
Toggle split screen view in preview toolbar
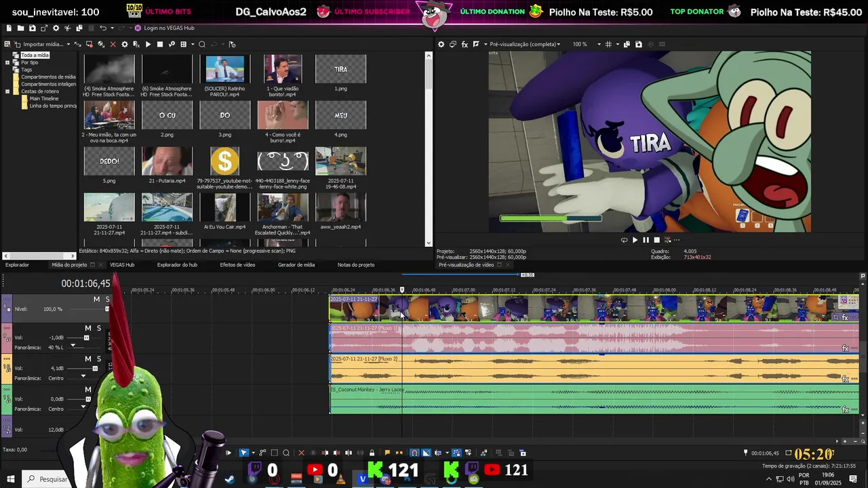click(476, 44)
